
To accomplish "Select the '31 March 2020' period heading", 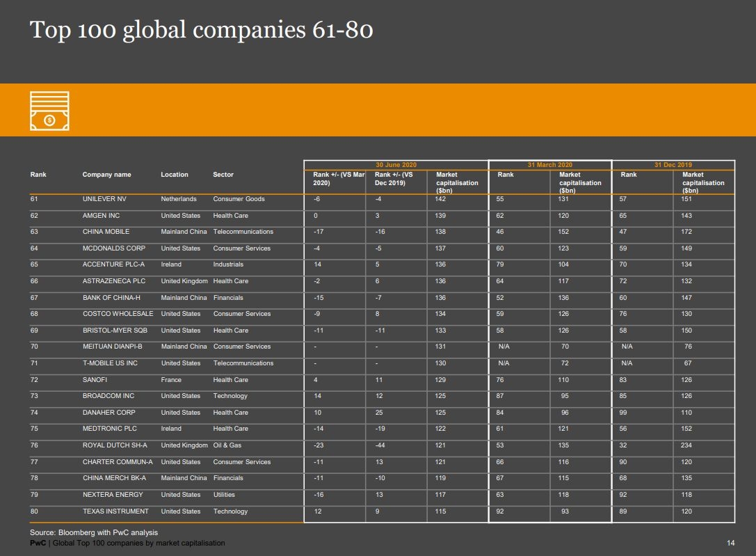I will (x=550, y=165).
